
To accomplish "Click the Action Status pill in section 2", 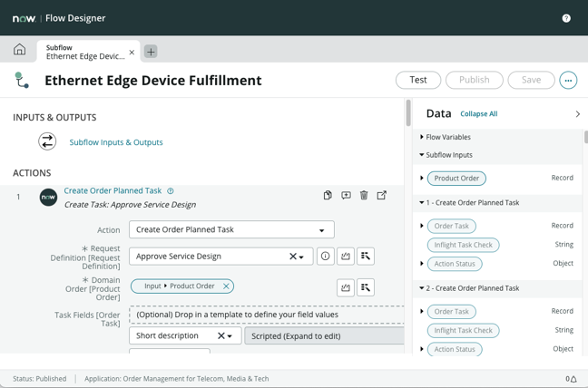I will coord(455,349).
